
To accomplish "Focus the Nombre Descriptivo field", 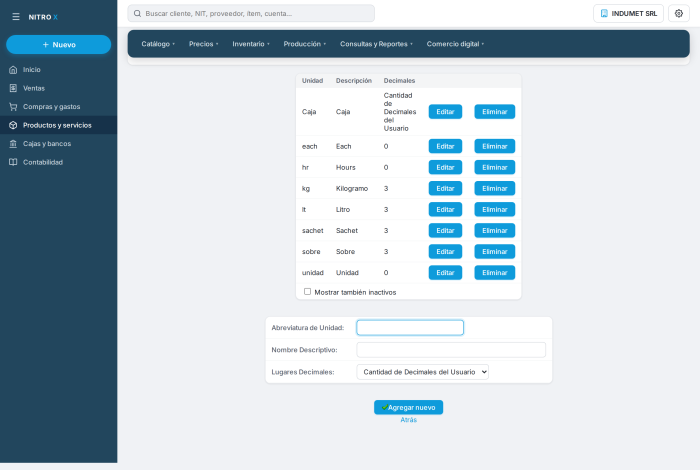I will [x=451, y=350].
